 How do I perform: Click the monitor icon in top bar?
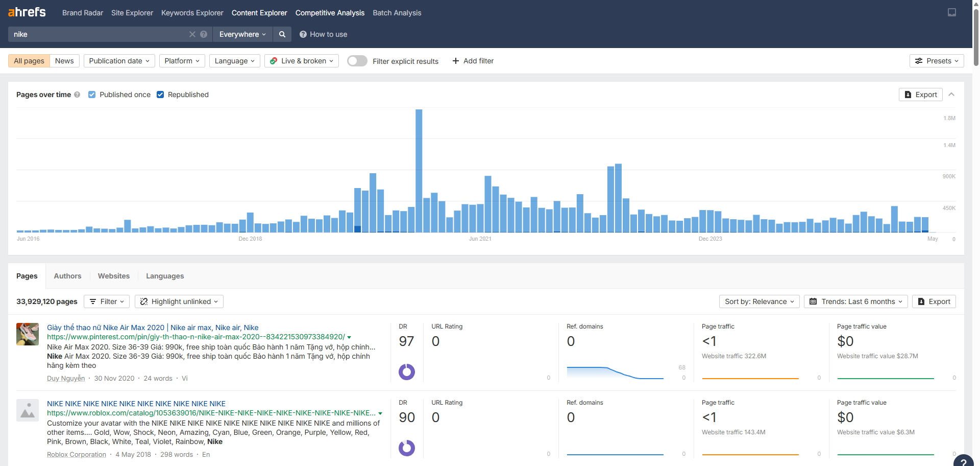(952, 12)
